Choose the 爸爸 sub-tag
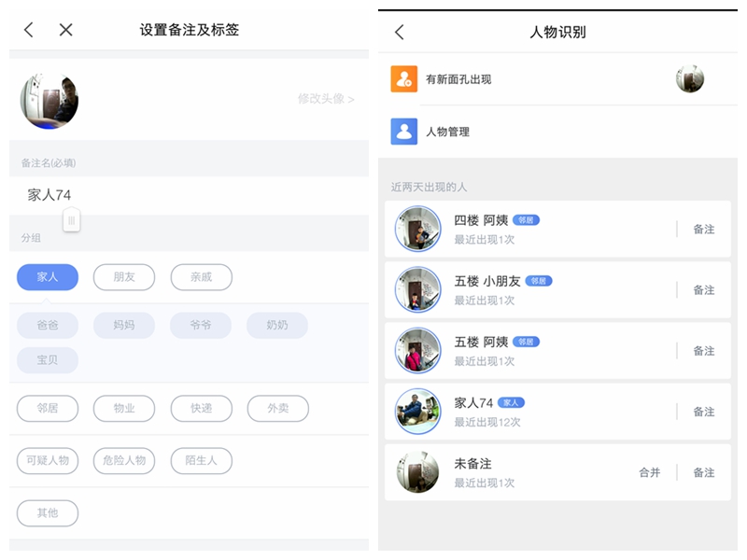 (48, 325)
